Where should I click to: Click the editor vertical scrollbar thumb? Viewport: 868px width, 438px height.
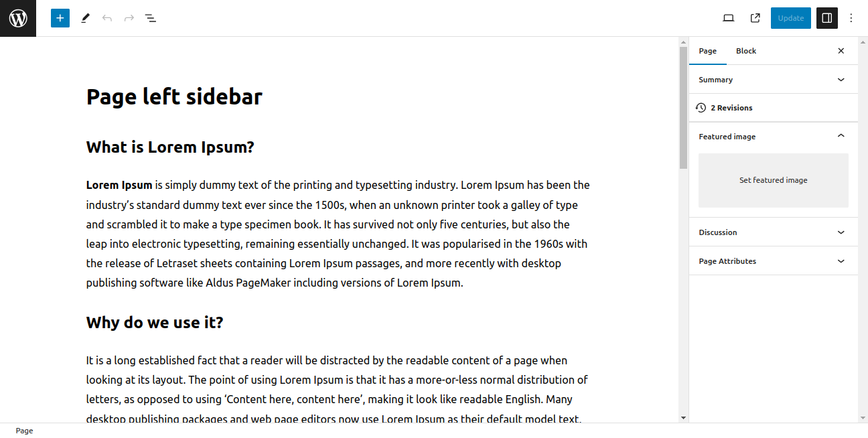[683, 107]
